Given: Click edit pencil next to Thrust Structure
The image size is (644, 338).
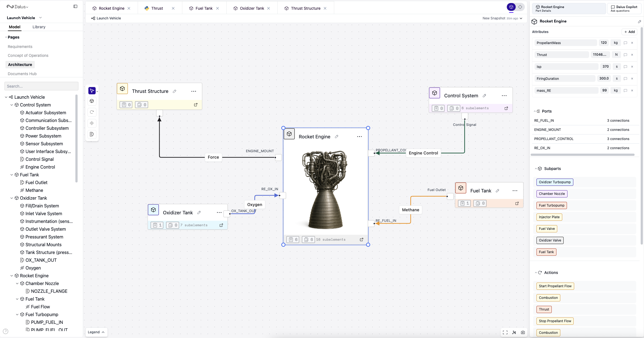Looking at the screenshot, I should (x=175, y=91).
